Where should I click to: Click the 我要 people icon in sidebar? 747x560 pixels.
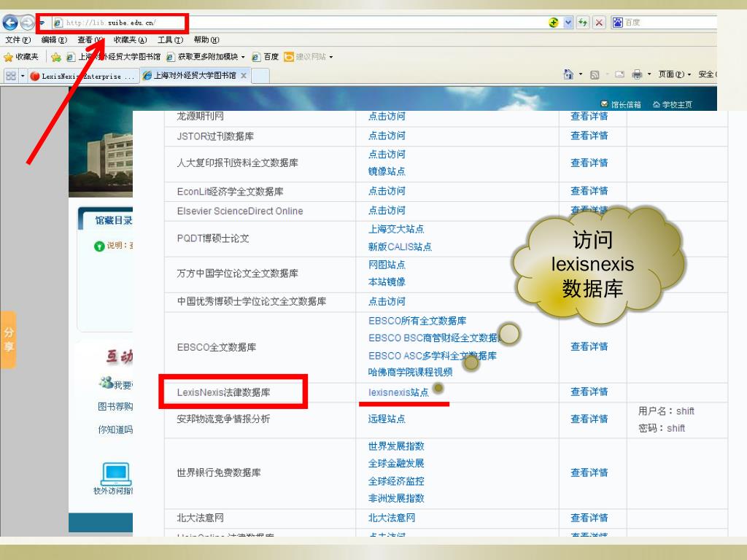click(106, 382)
